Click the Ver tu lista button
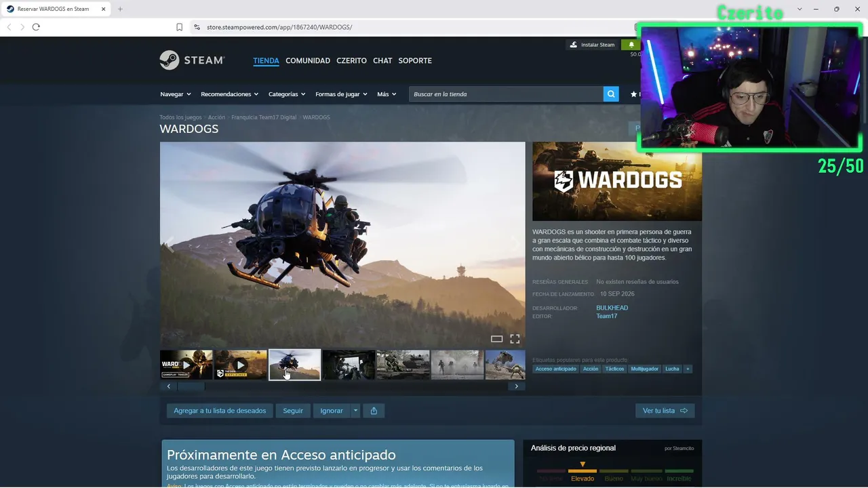The height and width of the screenshot is (488, 868). tap(665, 411)
